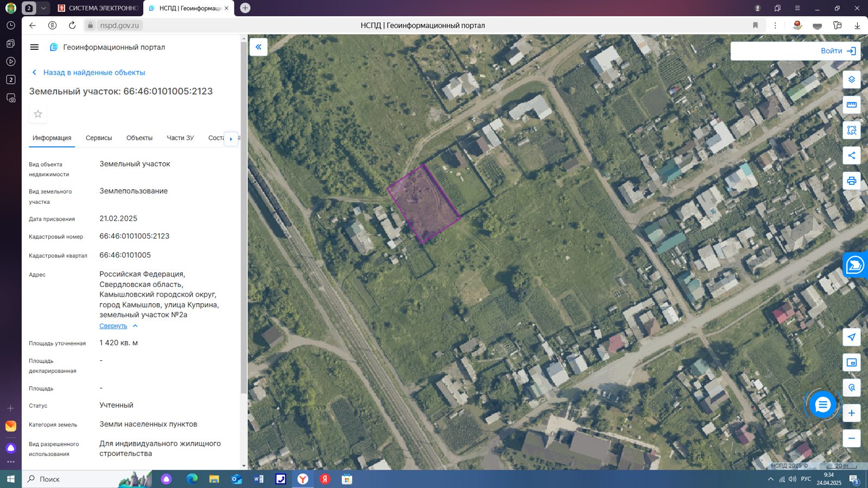The width and height of the screenshot is (868, 488).
Task: Click the info panel vertical scrollbar
Action: [244, 217]
